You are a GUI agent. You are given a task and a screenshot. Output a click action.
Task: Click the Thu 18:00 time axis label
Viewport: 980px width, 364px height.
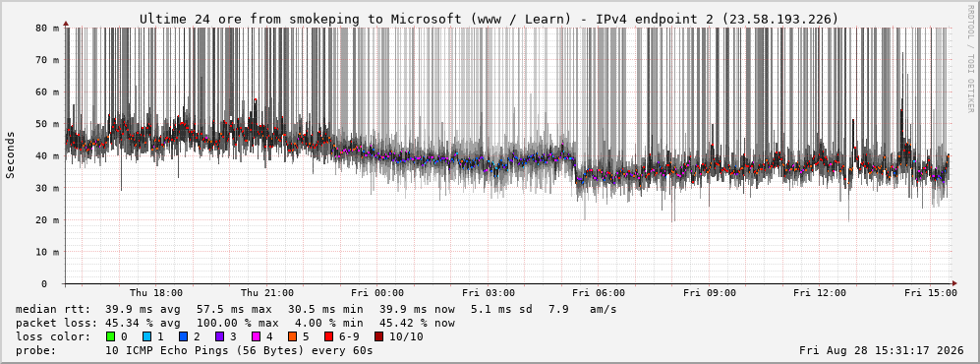[x=156, y=293]
